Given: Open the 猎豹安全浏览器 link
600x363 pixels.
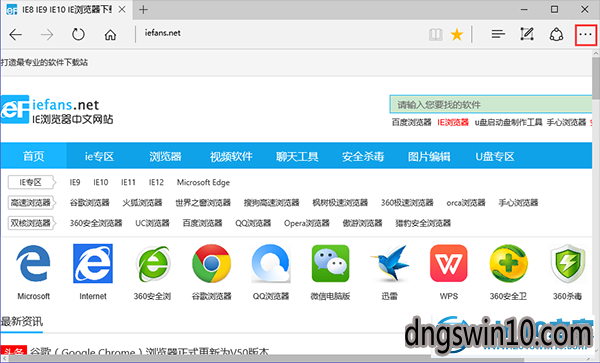Looking at the screenshot, I should click(423, 223).
